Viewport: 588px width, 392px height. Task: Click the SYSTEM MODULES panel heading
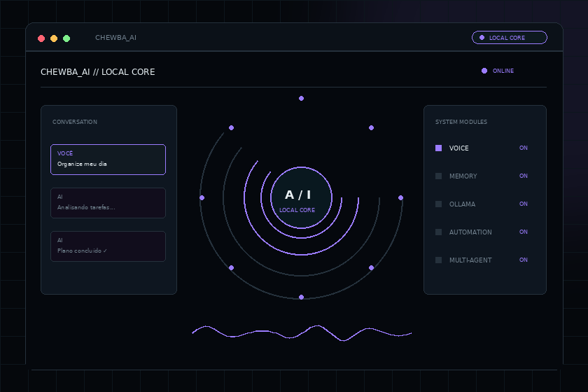[x=461, y=122]
